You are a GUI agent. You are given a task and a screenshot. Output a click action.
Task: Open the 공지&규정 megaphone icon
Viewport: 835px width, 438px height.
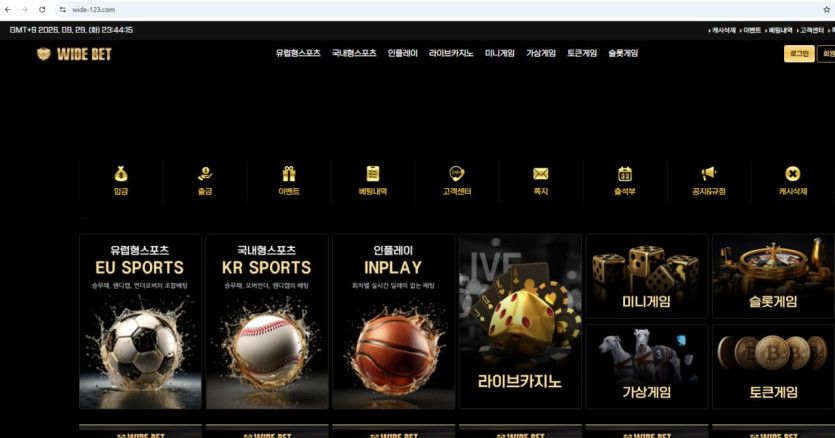tap(708, 174)
